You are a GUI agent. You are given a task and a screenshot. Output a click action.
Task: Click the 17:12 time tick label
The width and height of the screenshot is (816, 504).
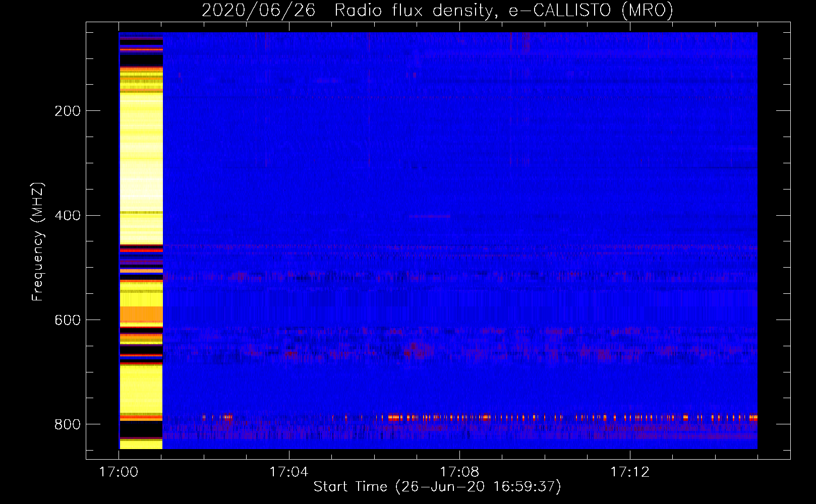[630, 472]
